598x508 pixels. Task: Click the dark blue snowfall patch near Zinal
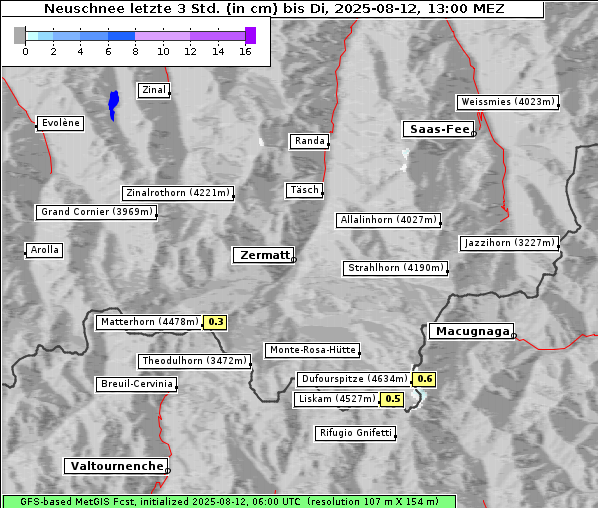113,105
